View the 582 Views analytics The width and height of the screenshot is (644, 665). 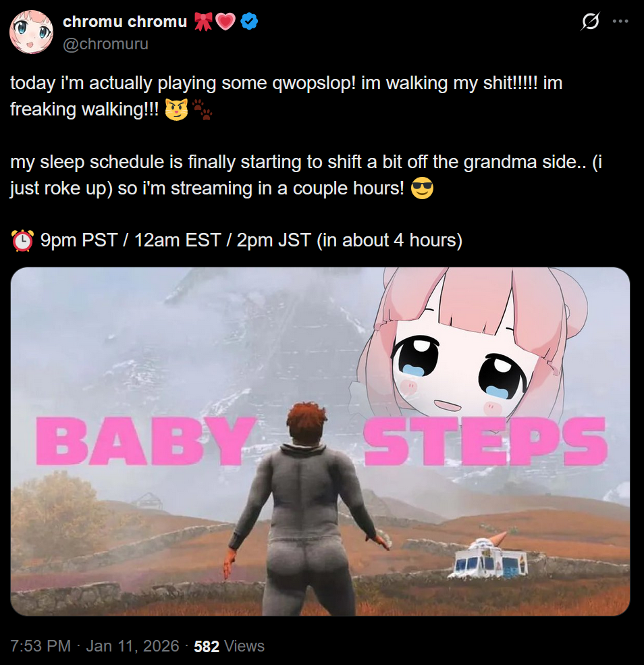point(229,646)
